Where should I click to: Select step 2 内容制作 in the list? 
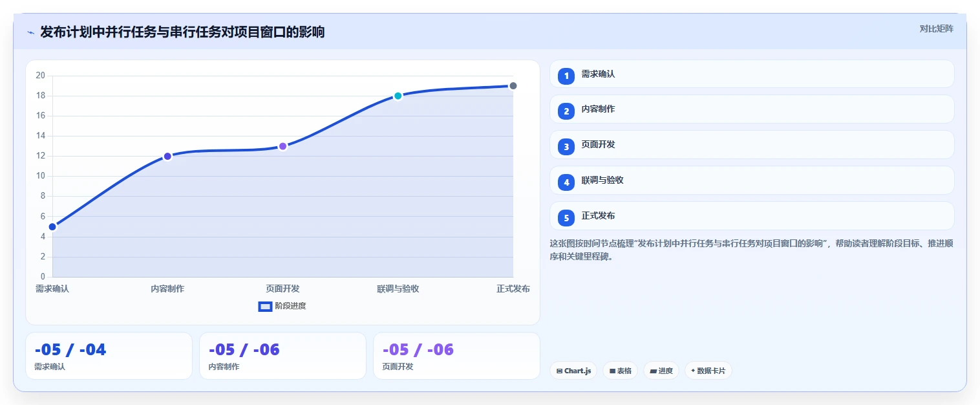[x=752, y=109]
